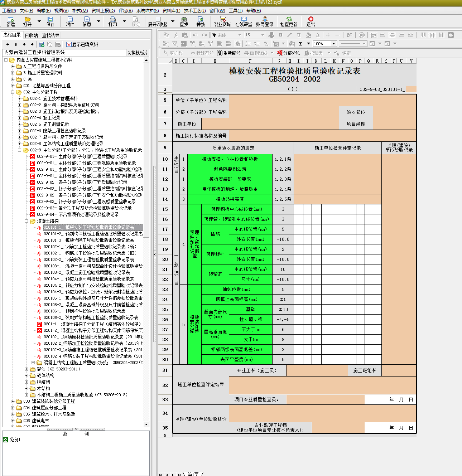The image size is (462, 476).
Task: Open the 资料上报(D) menu
Action: [103, 11]
